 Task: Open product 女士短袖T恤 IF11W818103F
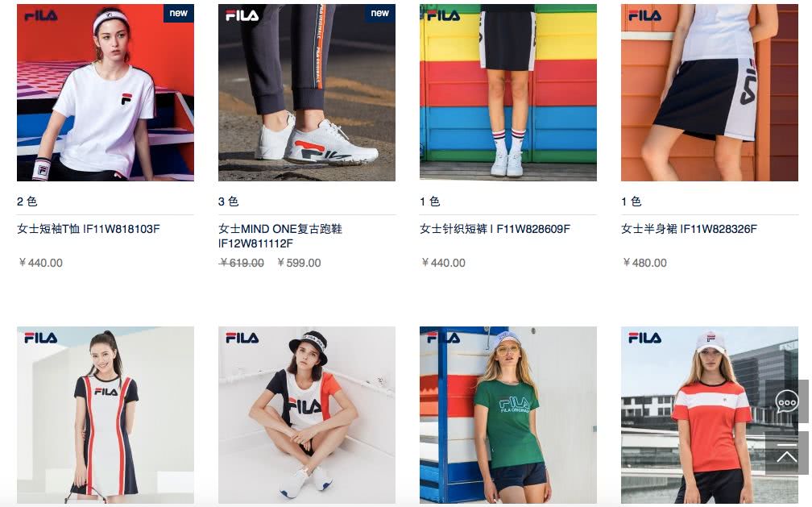(x=89, y=229)
